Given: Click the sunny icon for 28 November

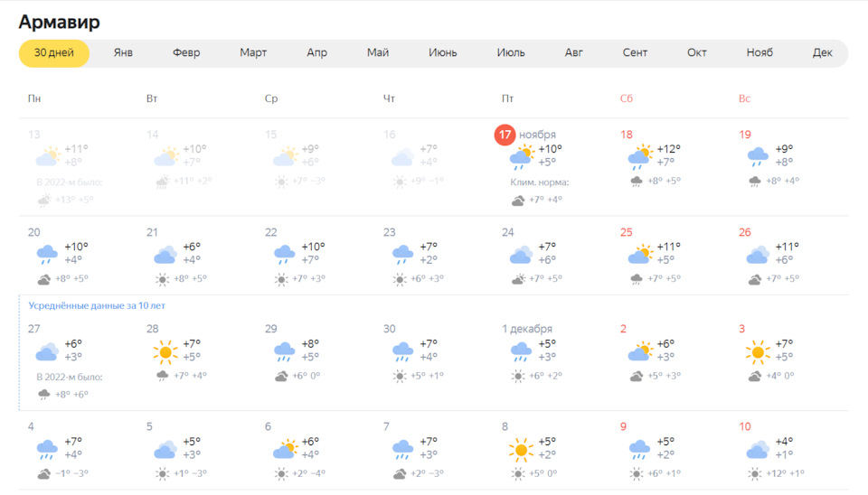Looking at the screenshot, I should [165, 351].
